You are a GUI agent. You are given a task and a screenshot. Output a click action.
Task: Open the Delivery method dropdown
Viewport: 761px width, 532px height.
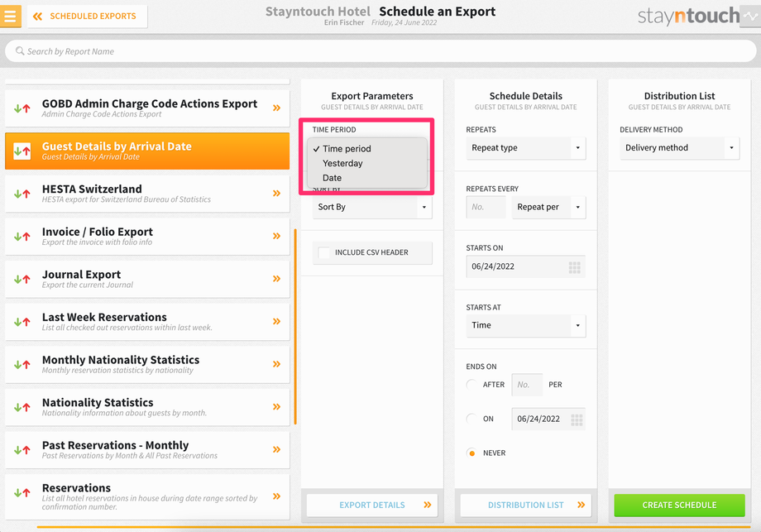(679, 148)
